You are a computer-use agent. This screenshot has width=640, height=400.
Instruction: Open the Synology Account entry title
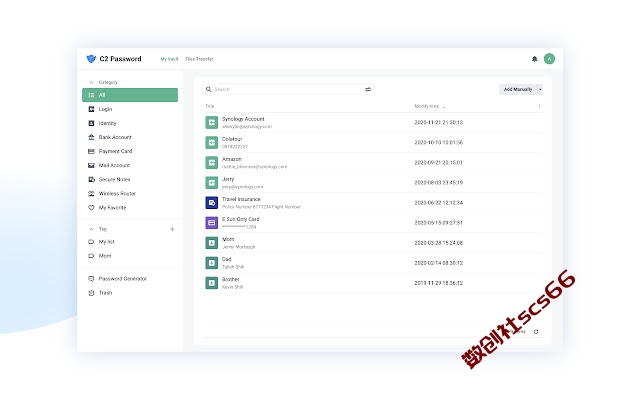click(243, 119)
